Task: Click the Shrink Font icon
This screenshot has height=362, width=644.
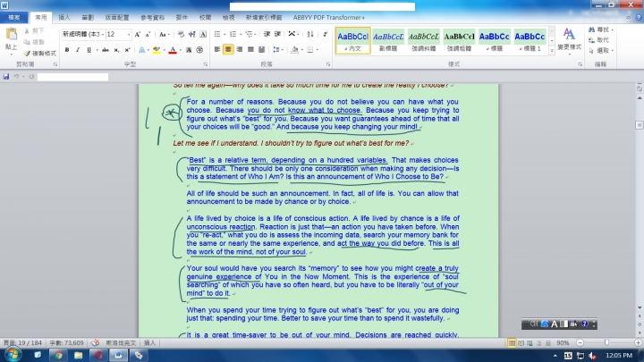Action: pyautogui.click(x=148, y=35)
